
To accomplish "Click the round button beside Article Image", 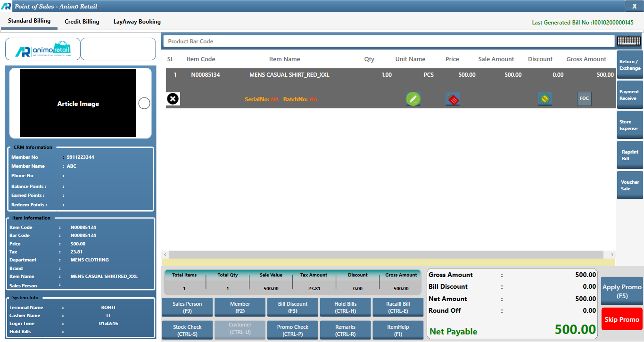I will (x=144, y=104).
